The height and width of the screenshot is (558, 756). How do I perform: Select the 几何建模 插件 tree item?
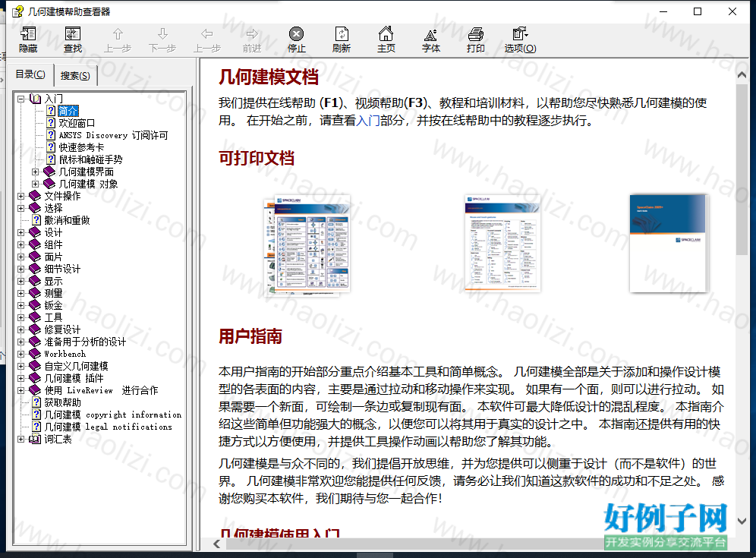(x=74, y=378)
